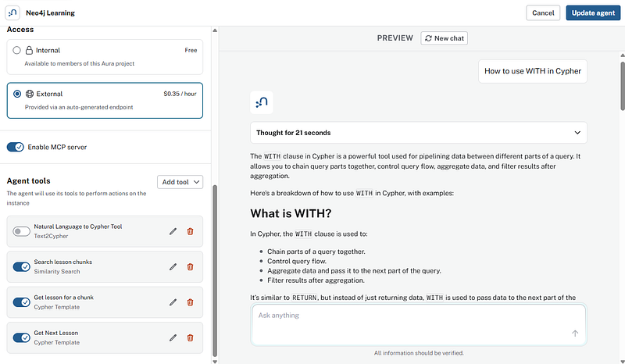Click the 'How to use WITH in Cypher' message
This screenshot has height=364, width=625.
click(x=533, y=71)
